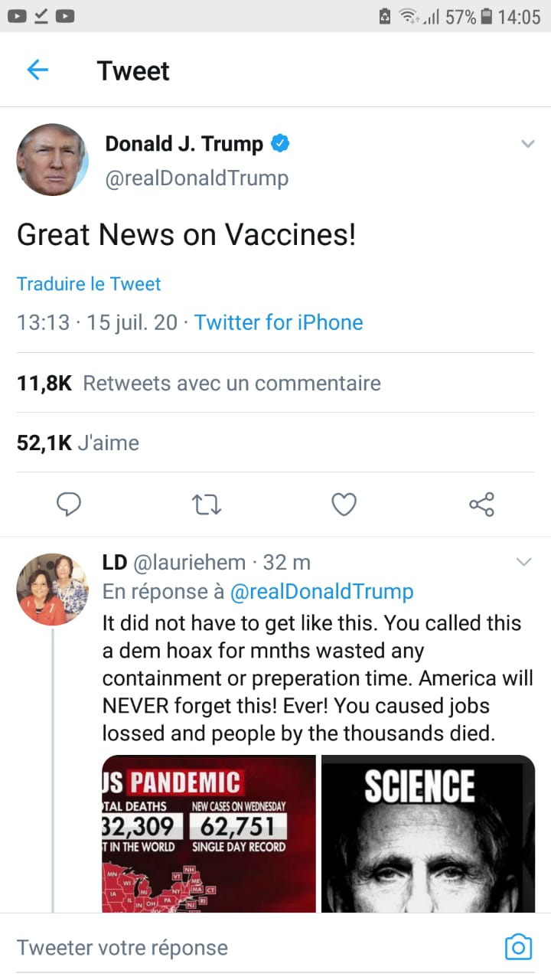The height and width of the screenshot is (980, 551).
Task: Tap @realDonaldTrump mention in reply
Action: pyautogui.click(x=321, y=592)
